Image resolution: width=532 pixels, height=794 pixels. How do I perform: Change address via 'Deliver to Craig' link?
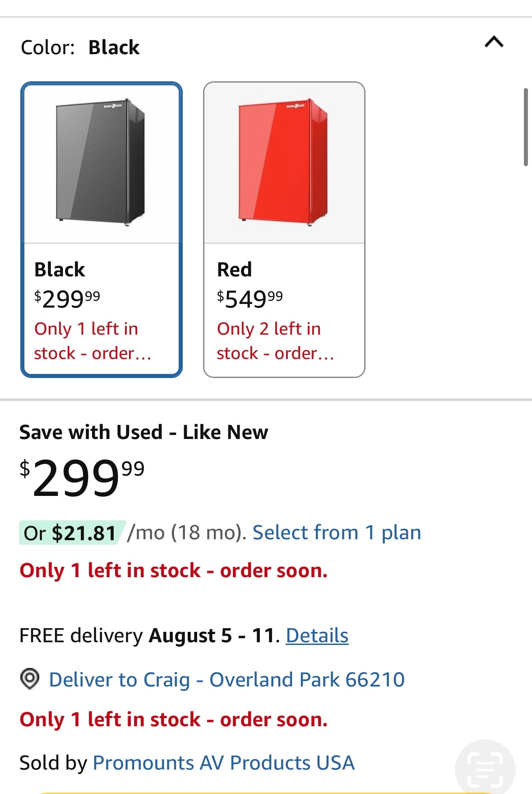(227, 679)
